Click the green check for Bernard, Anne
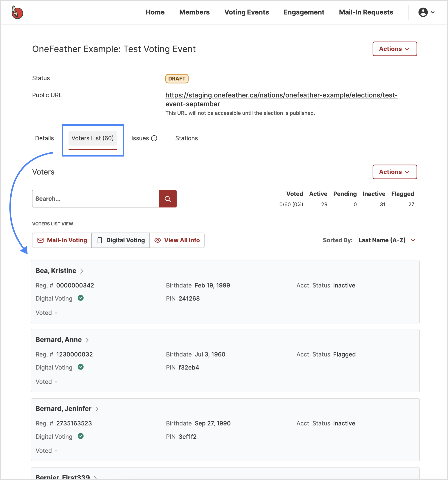 [x=81, y=367]
